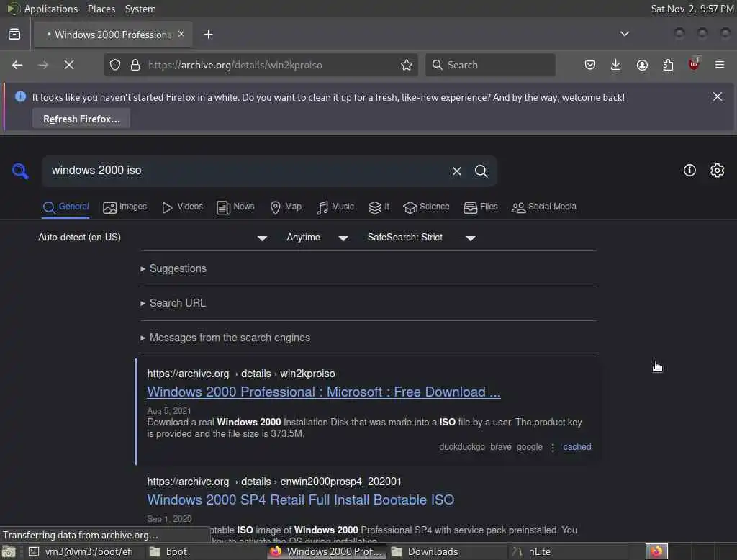The height and width of the screenshot is (560, 737).
Task: Switch to the Social Media category
Action: point(544,207)
